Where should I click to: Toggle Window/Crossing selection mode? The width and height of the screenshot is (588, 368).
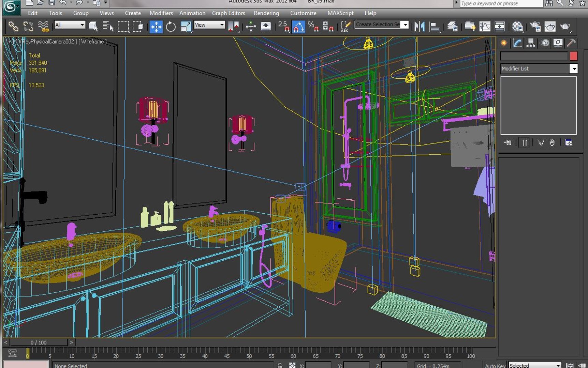pos(138,26)
